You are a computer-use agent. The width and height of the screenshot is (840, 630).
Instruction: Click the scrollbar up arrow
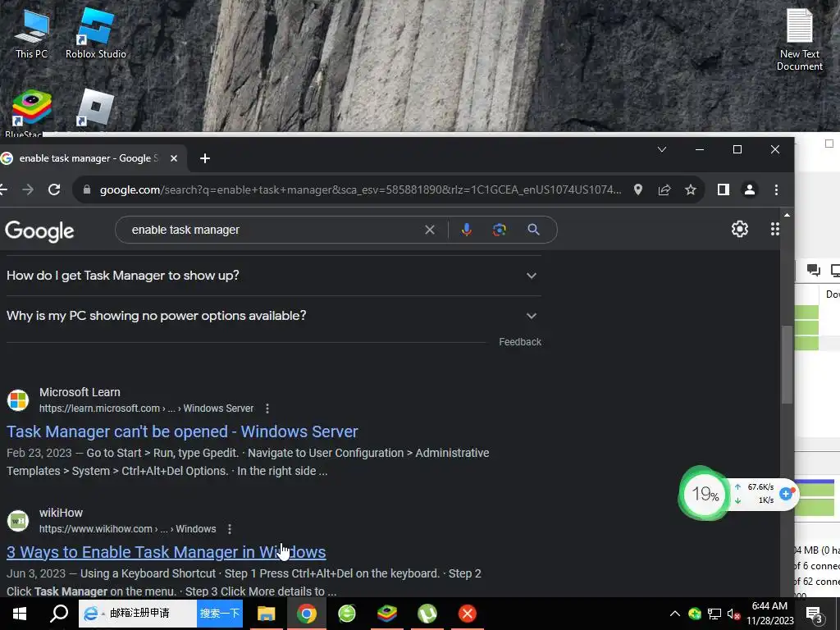[x=787, y=215]
